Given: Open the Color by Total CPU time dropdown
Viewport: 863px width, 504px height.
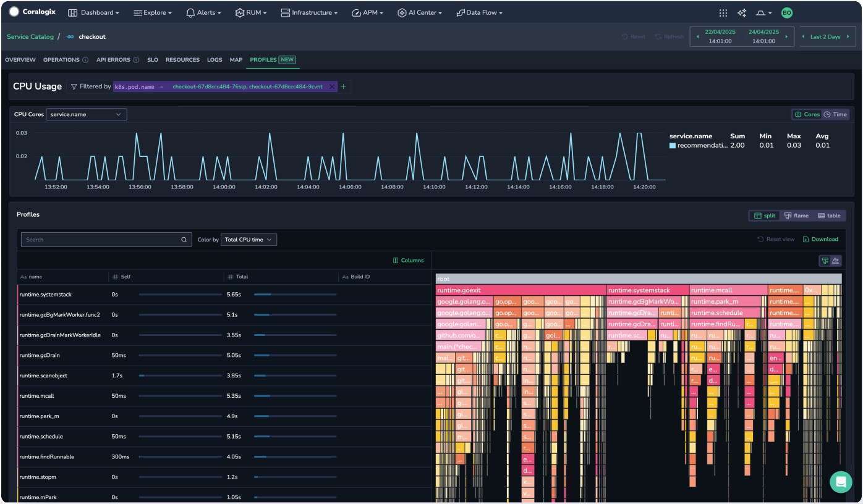Looking at the screenshot, I should (x=249, y=239).
